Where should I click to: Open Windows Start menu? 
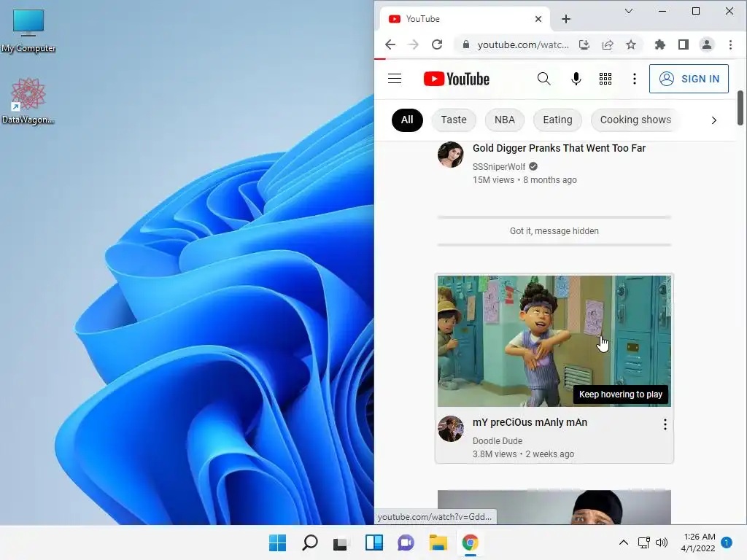(x=277, y=542)
